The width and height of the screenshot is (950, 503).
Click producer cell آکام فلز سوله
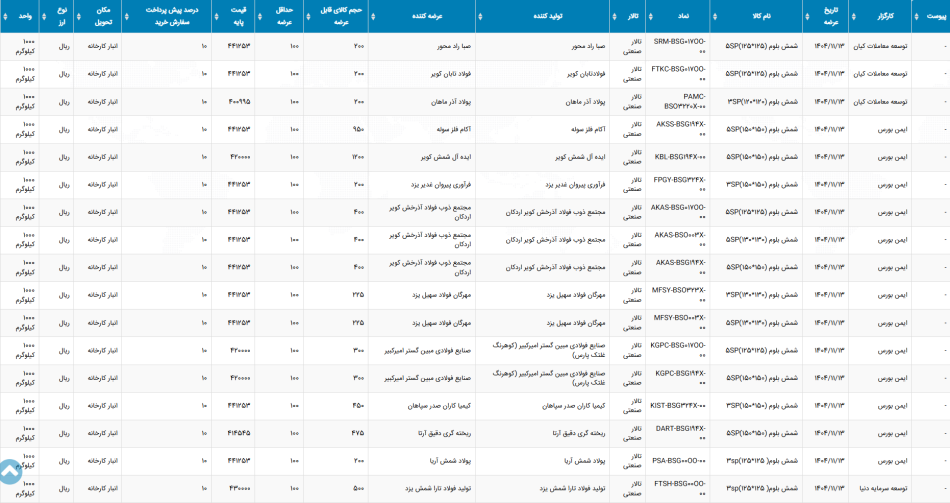[x=588, y=129]
